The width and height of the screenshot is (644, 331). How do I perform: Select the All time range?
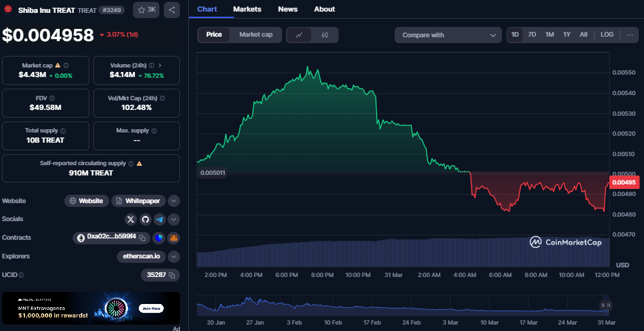pyautogui.click(x=584, y=35)
